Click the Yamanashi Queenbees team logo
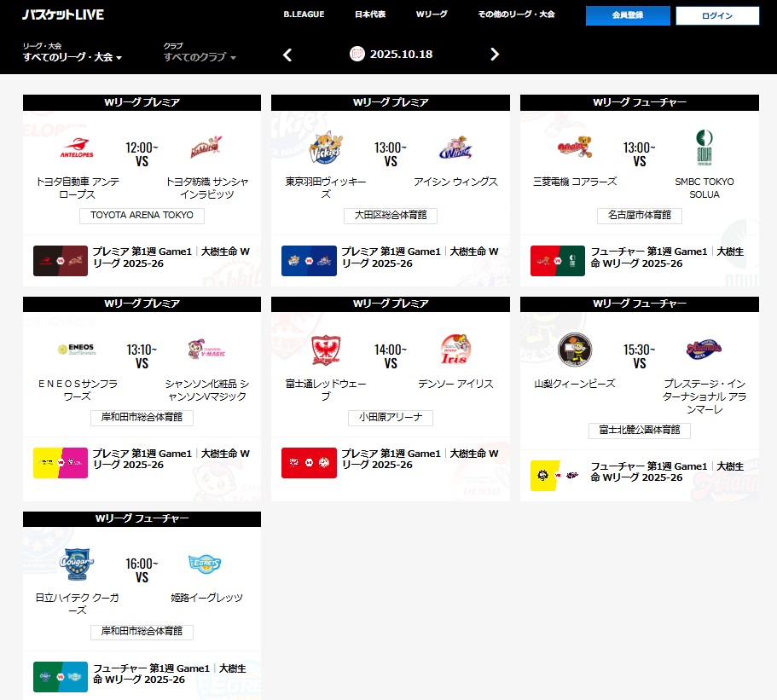 (x=575, y=350)
